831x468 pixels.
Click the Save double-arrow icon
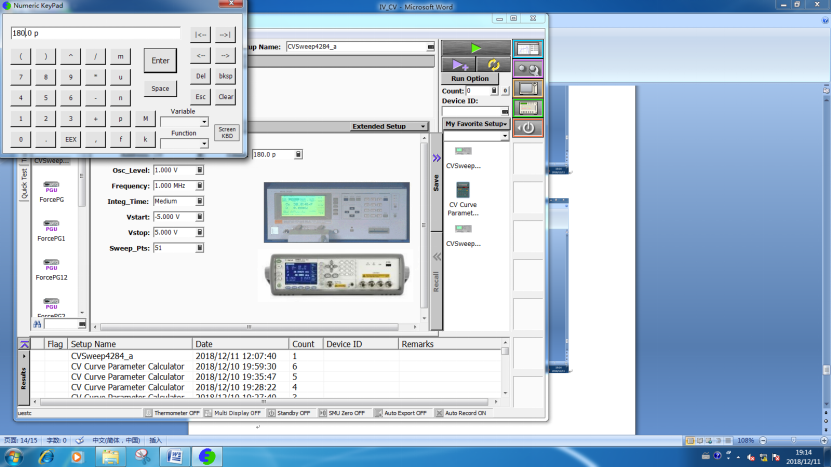pos(436,158)
